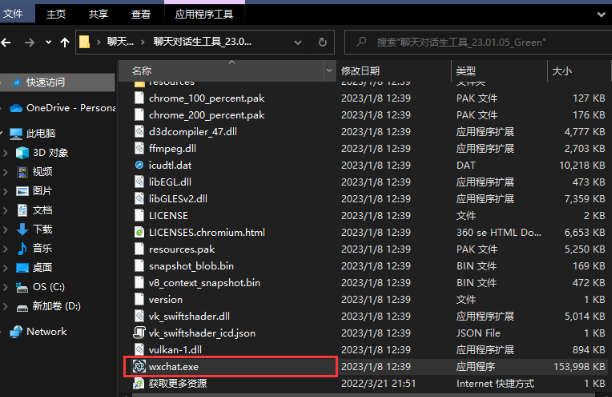Click the vulkan-1.dll file icon

tap(139, 350)
